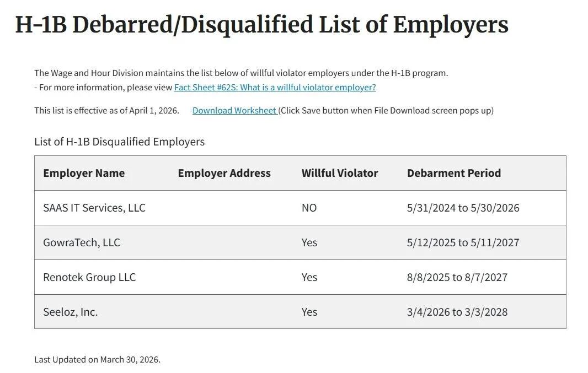Open Fact Sheet #62S willful violator link
Screen dimensions: 588x373
pos(275,87)
